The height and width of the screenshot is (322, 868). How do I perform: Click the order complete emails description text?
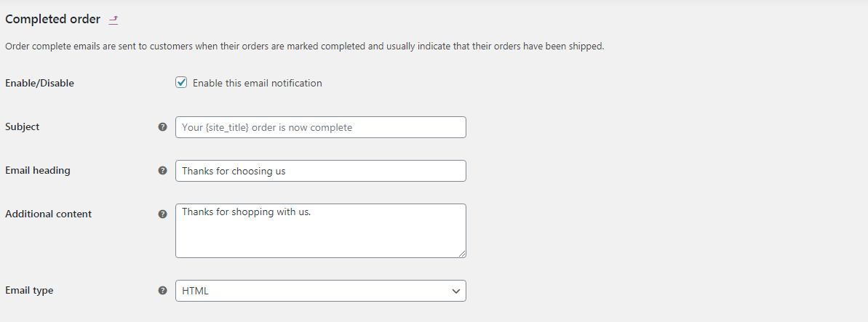click(304, 46)
